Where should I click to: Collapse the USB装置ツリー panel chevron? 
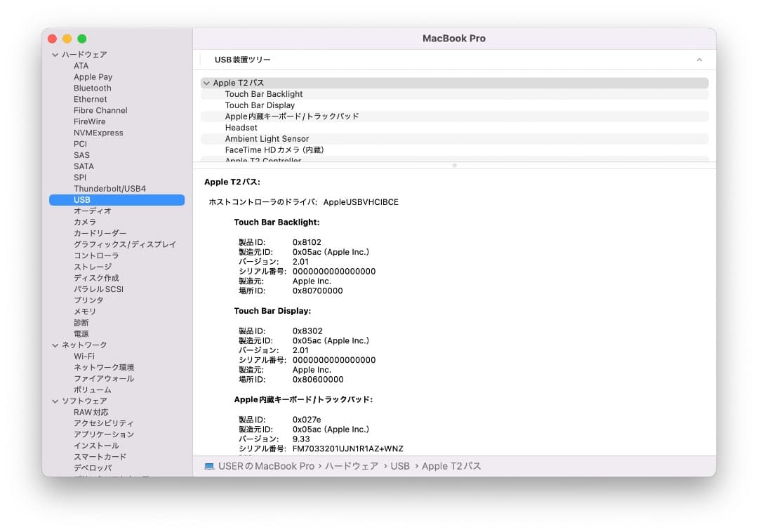699,60
